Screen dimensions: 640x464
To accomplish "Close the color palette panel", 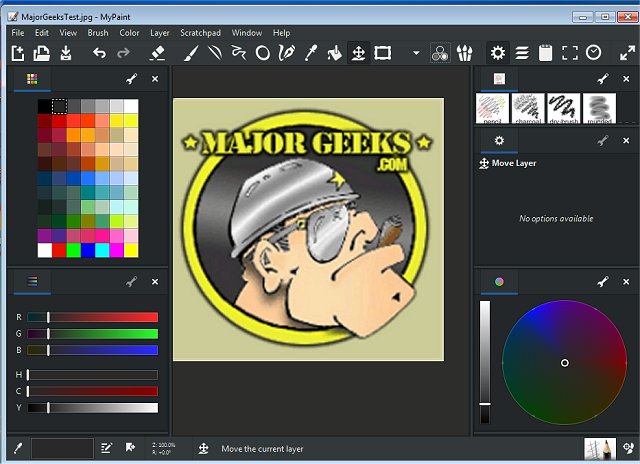I will (155, 79).
